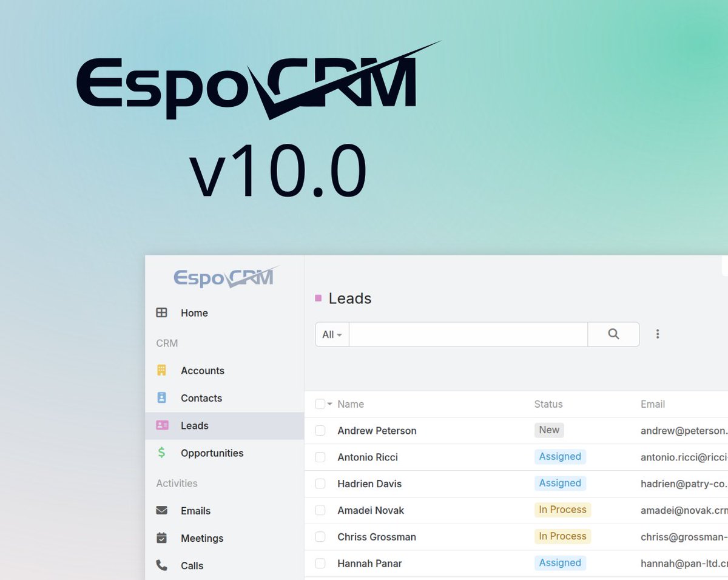This screenshot has width=728, height=580.
Task: Click the email starting hadrien@patry-co
Action: [x=684, y=484]
